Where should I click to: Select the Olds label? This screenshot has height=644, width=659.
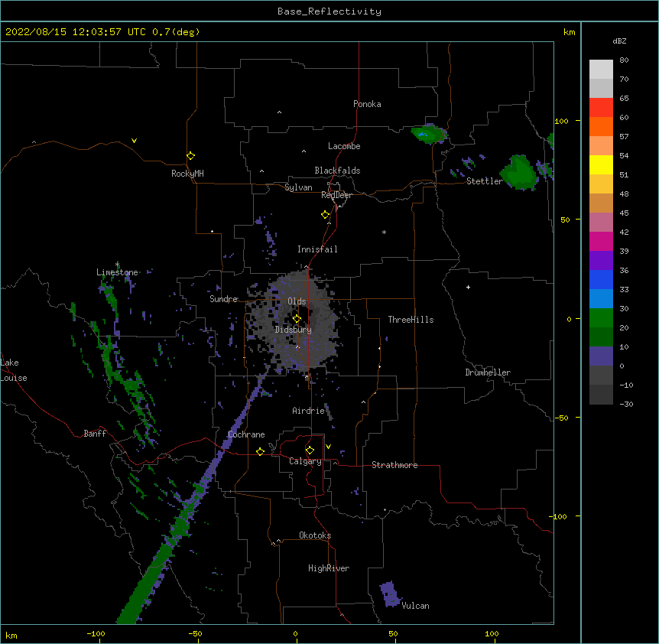coord(297,301)
